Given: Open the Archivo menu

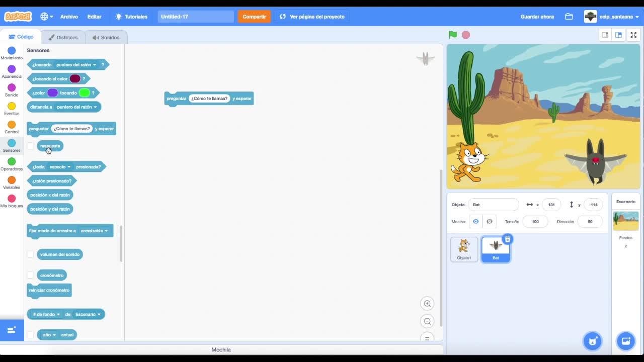Looking at the screenshot, I should pos(69,17).
